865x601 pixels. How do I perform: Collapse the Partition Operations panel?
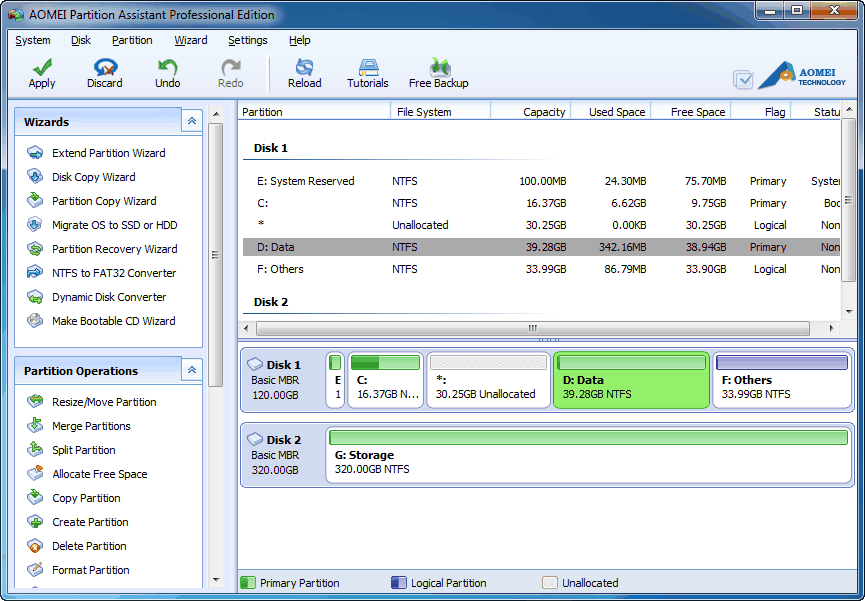coord(191,370)
